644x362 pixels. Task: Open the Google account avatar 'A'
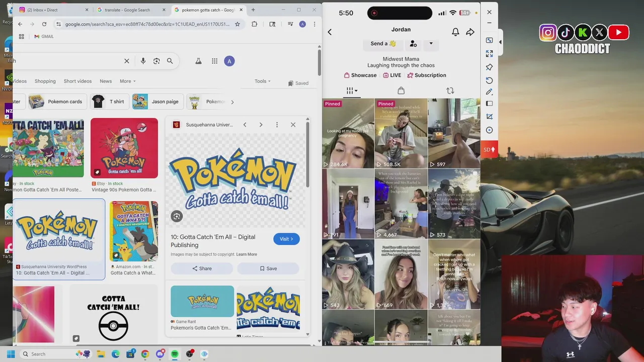tap(229, 61)
